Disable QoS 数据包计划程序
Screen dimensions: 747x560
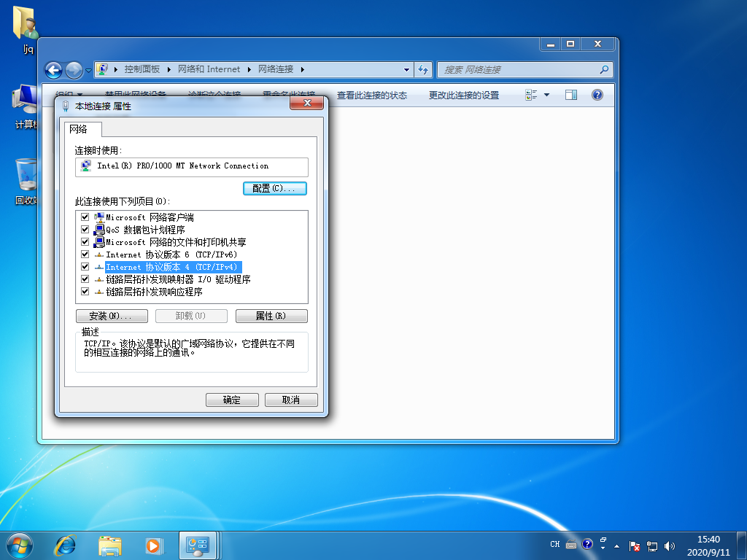pos(85,229)
